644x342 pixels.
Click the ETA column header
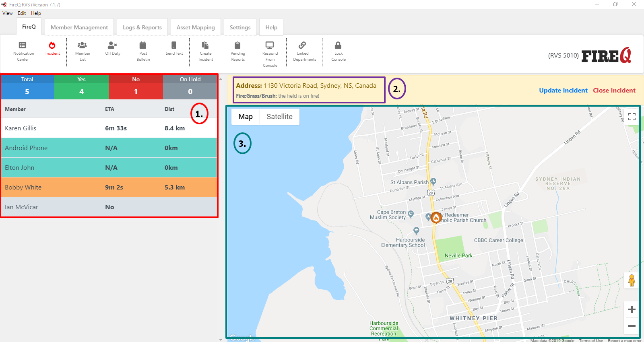click(x=109, y=109)
